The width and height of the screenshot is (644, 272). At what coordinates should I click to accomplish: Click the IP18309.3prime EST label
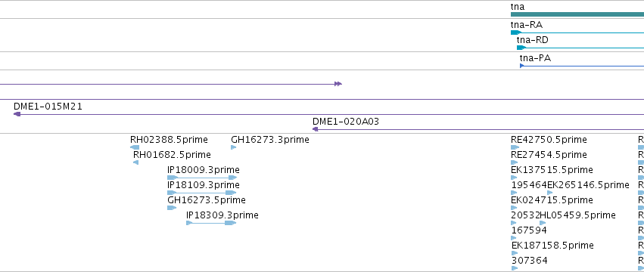click(222, 215)
